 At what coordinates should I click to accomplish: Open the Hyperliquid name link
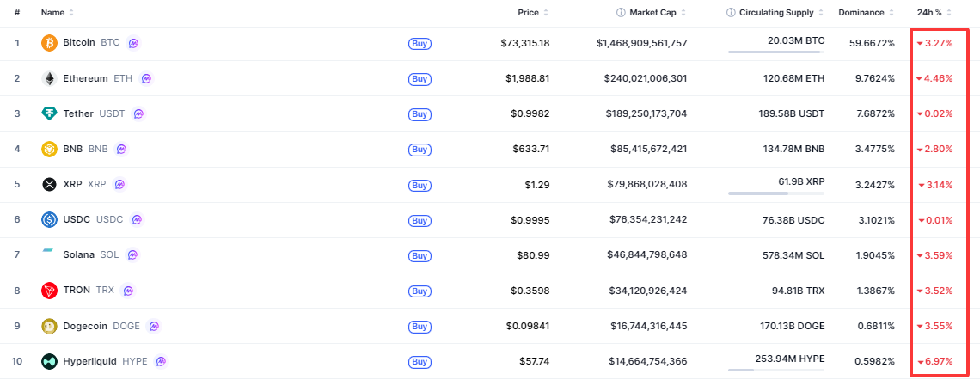click(90, 360)
